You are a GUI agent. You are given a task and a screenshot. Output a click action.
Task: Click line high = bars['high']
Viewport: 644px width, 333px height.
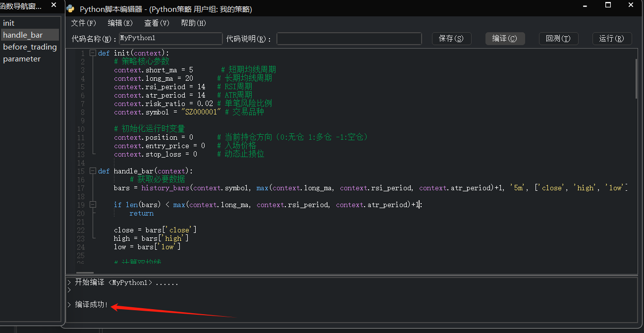tap(151, 238)
